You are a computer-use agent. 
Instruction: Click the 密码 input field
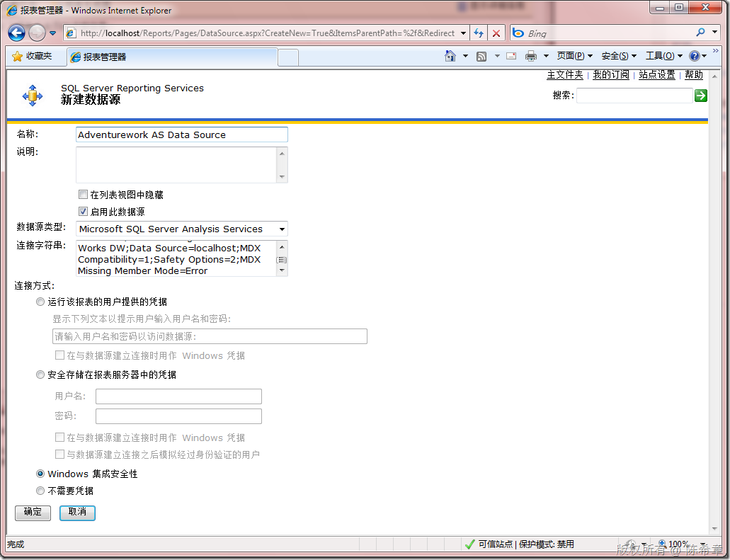point(178,416)
